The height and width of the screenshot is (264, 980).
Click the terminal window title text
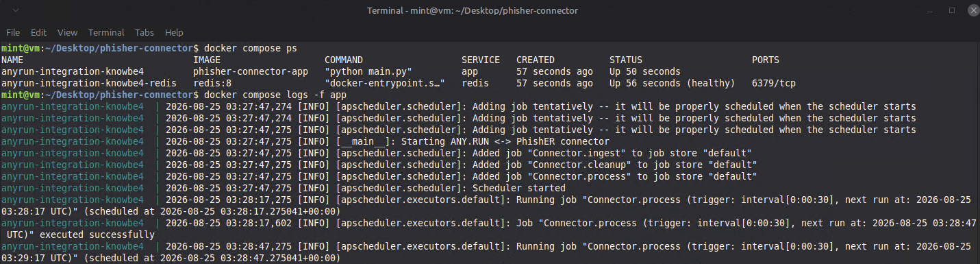(x=473, y=10)
